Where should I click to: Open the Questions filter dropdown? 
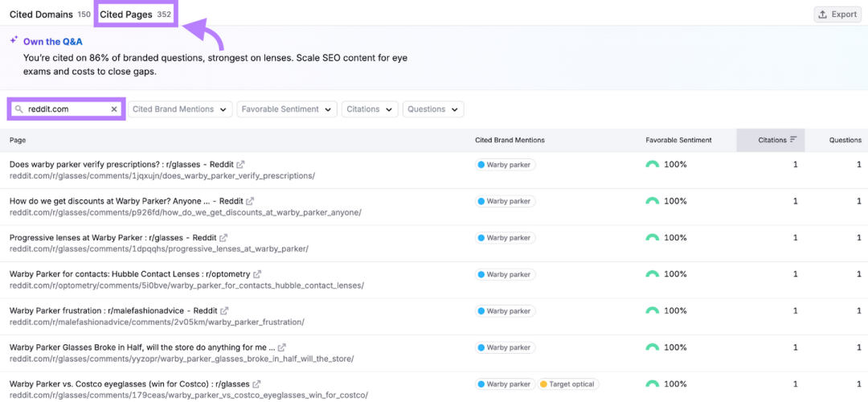pyautogui.click(x=433, y=109)
